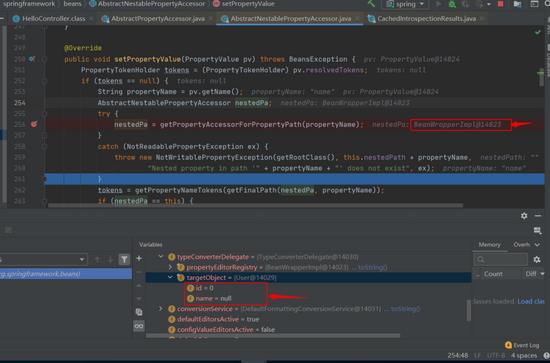Click the duplicate watch copy icon
This screenshot has width=550, height=363.
coord(139,312)
